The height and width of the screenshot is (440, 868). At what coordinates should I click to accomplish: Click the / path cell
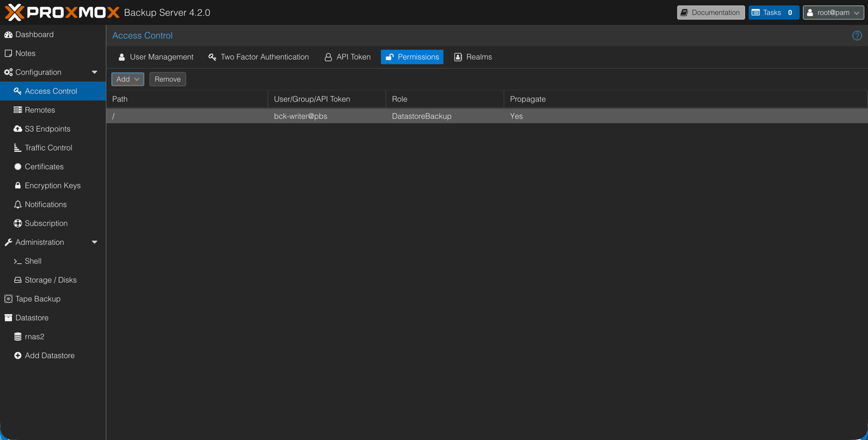click(x=187, y=116)
